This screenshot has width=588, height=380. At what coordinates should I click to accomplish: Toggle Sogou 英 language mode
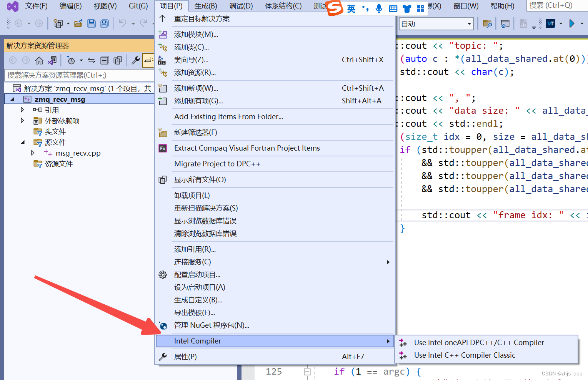351,9
